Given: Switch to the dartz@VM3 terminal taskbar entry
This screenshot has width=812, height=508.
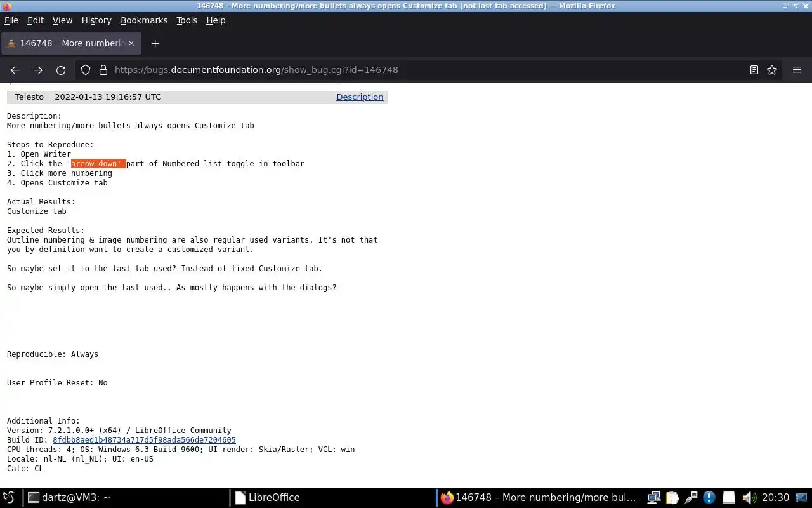Looking at the screenshot, I should (126, 498).
